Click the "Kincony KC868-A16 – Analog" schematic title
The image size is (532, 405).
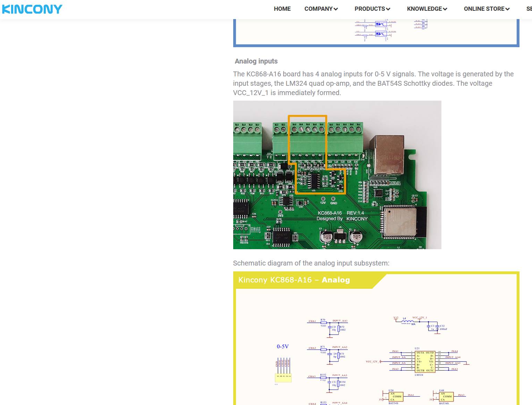(x=294, y=280)
